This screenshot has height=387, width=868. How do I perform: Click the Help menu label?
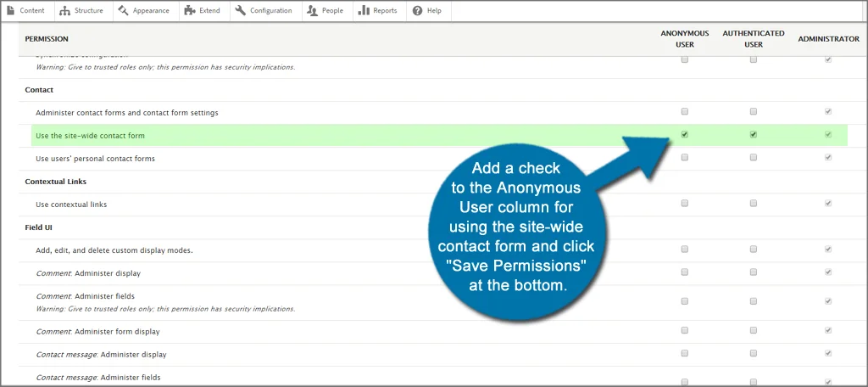pyautogui.click(x=434, y=10)
